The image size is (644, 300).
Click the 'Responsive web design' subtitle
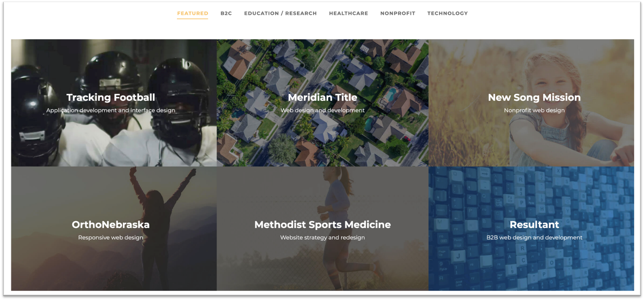coord(111,237)
